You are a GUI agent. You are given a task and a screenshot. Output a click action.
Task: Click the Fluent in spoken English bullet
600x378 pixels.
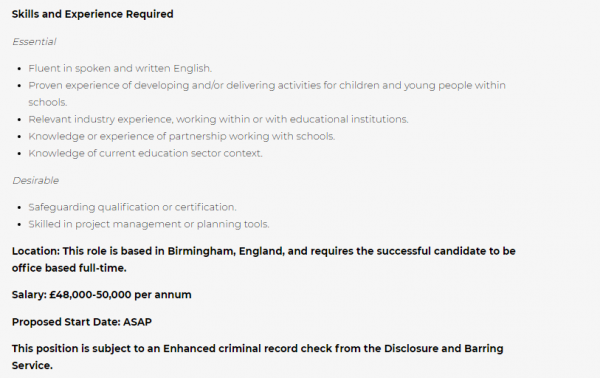pyautogui.click(x=120, y=68)
